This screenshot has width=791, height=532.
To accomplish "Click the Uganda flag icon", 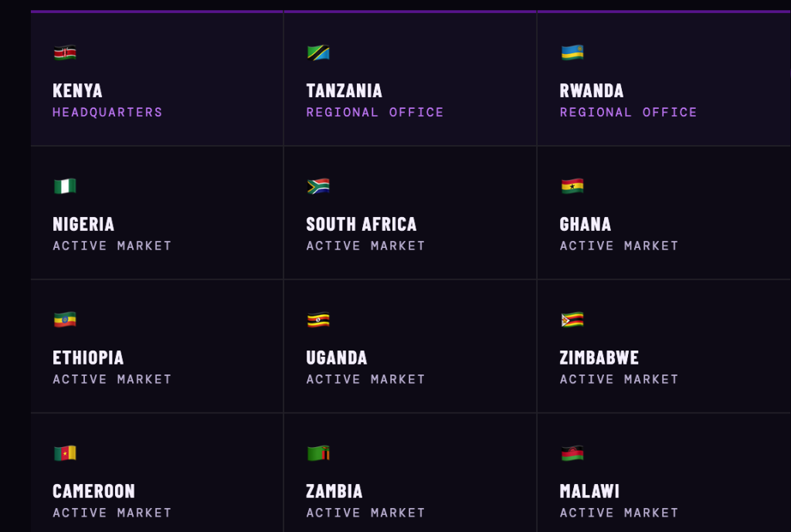I will 318,320.
